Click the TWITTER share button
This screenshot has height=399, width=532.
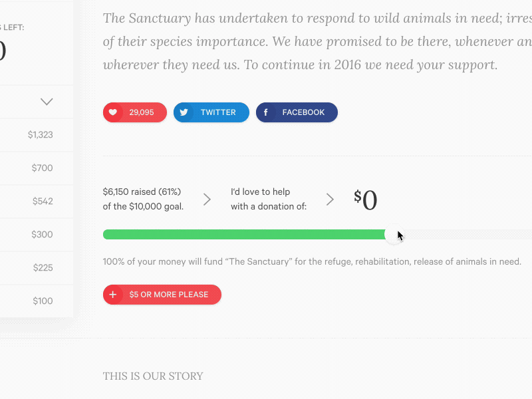click(211, 112)
